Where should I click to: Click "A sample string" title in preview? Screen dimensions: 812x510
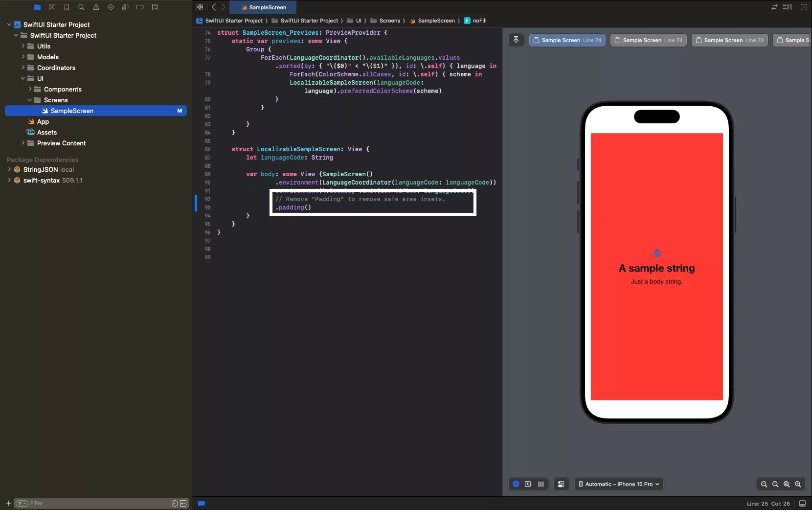pyautogui.click(x=656, y=268)
